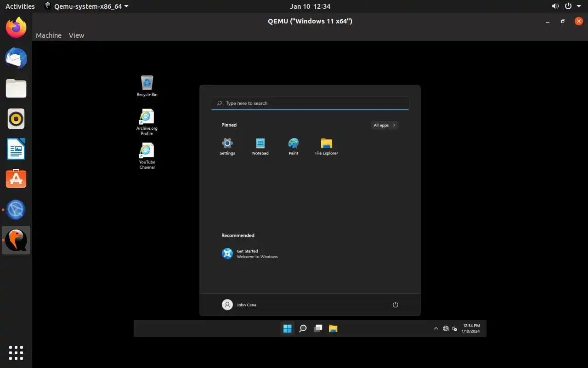
Task: Click the Pinned section heading
Action: coord(229,125)
